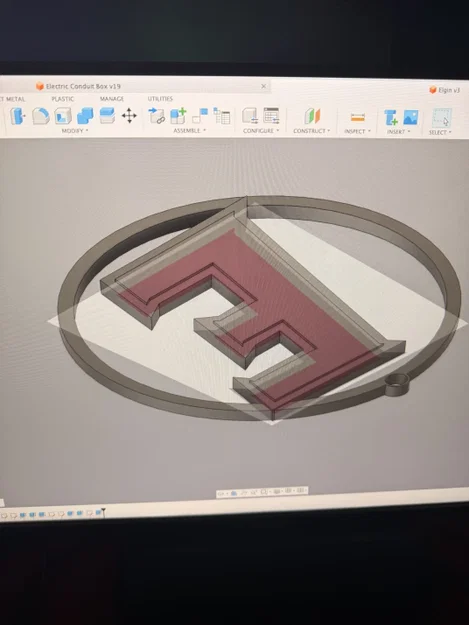Viewport: 469px width, 625px height.
Task: Activate the Move/Copy four-arrow tool
Action: (129, 116)
